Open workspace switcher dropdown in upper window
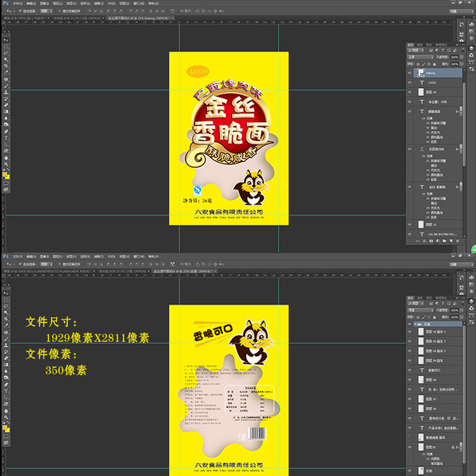Screen dimensions: 476x476 (461, 11)
